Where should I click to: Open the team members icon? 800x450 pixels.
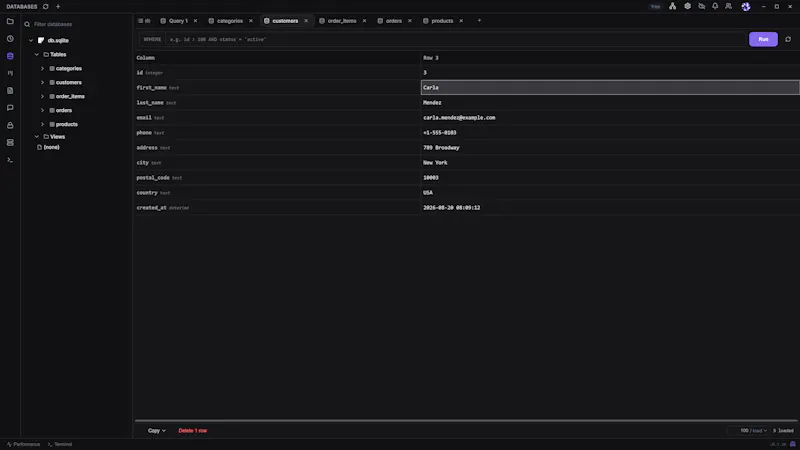[729, 6]
